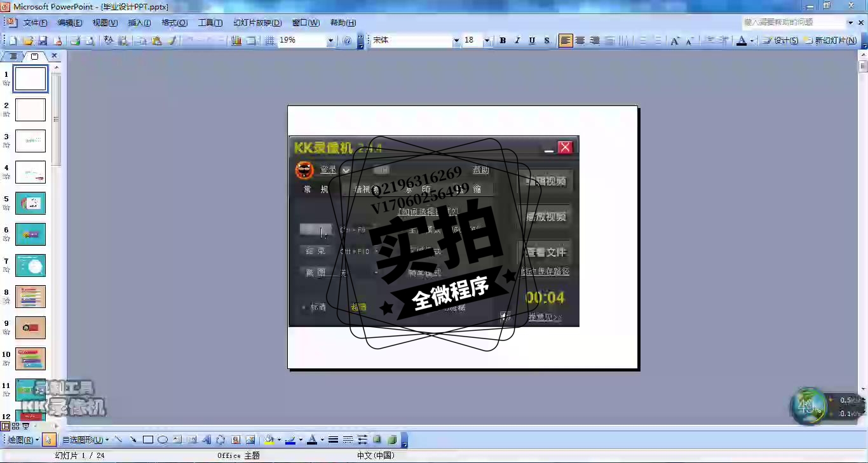Image resolution: width=868 pixels, height=463 pixels.
Task: Click the Paste clipboard icon
Action: point(156,41)
